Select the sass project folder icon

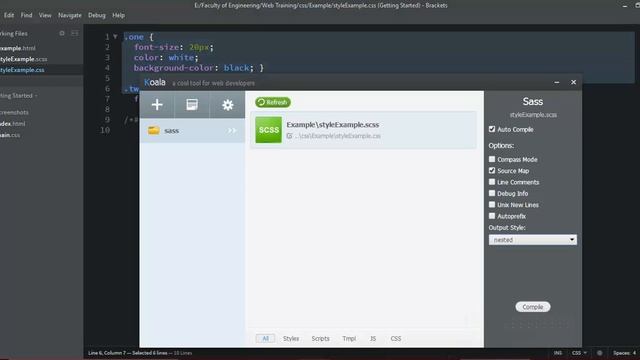154,131
